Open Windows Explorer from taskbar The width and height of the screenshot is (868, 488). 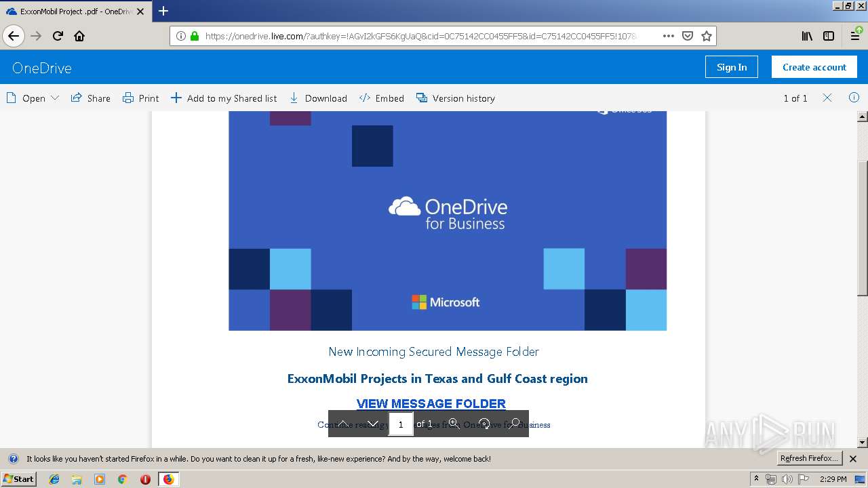77,479
